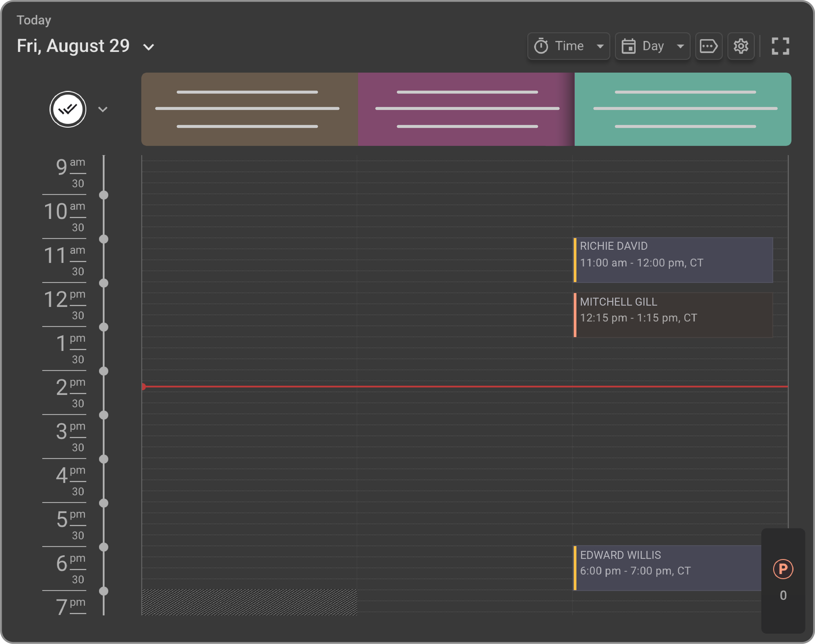Open the tag/label tool in the toolbar

tap(709, 46)
